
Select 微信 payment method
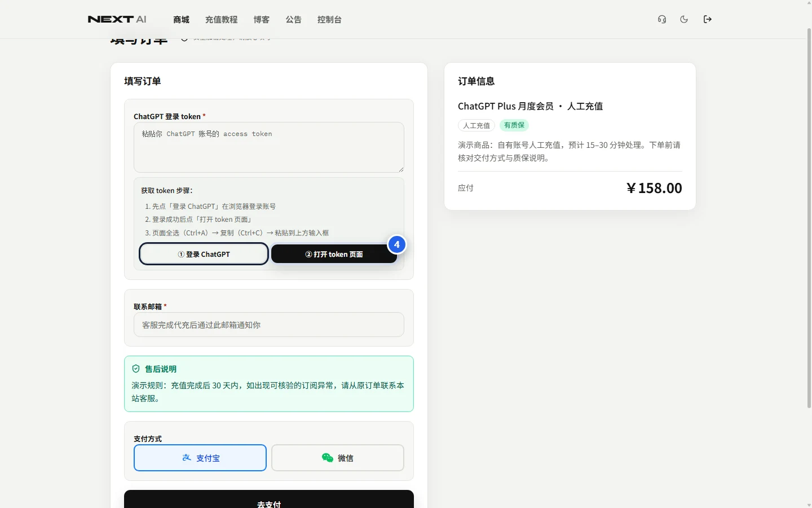(x=338, y=458)
